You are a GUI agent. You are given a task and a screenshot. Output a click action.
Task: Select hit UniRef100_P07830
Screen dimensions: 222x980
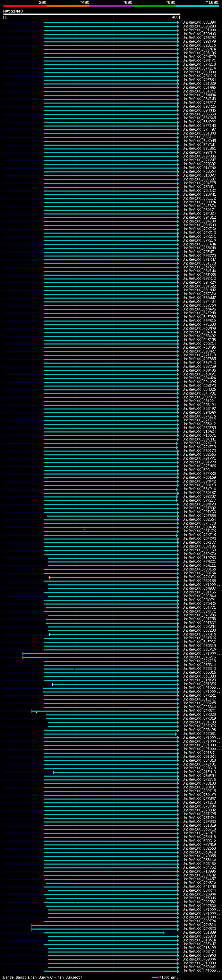coord(199,906)
